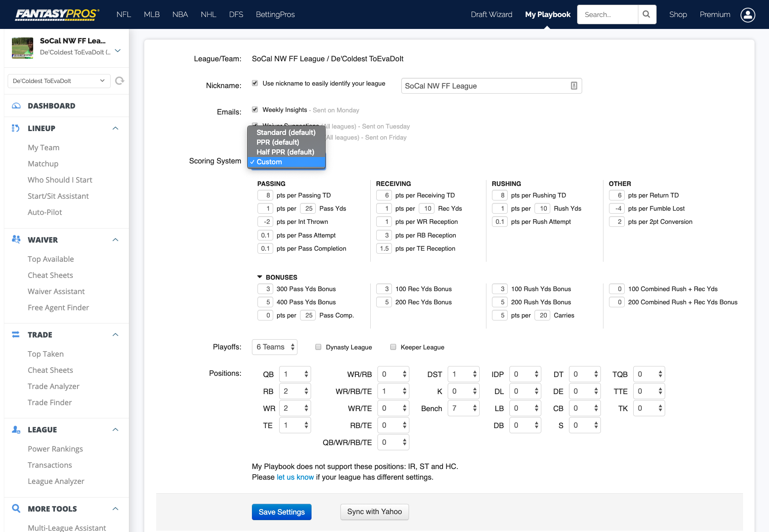The height and width of the screenshot is (532, 769).
Task: Follow the 'let us know' link
Action: pos(295,477)
